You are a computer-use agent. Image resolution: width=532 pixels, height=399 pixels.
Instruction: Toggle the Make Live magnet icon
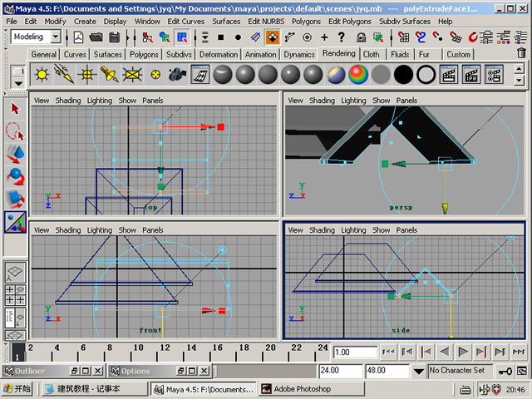tap(472, 37)
